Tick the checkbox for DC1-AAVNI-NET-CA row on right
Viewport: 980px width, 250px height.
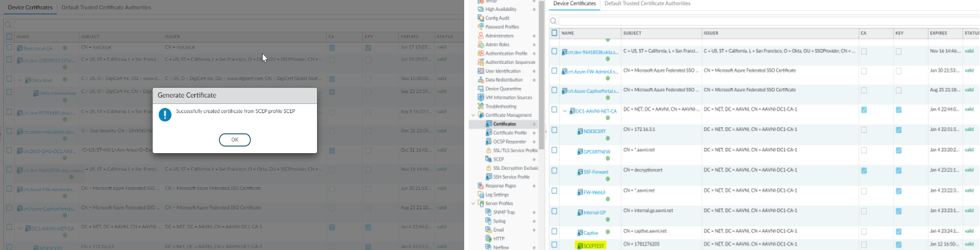554,110
